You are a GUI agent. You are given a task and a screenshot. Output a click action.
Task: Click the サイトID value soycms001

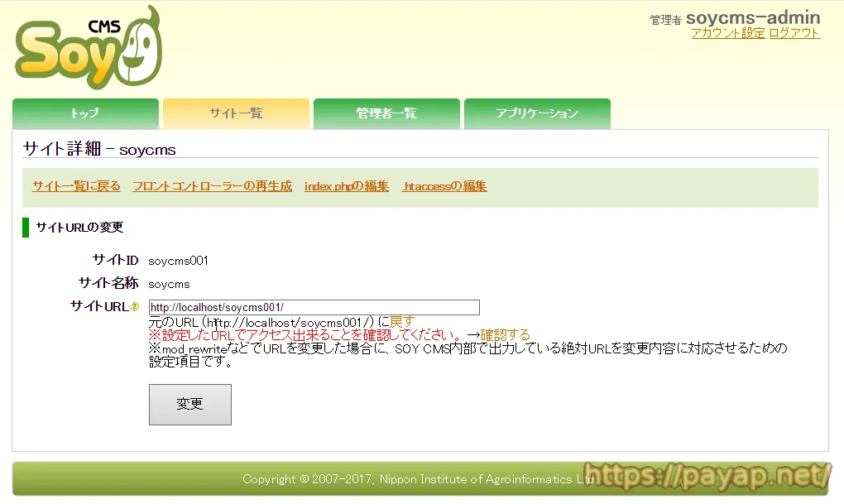(x=179, y=261)
